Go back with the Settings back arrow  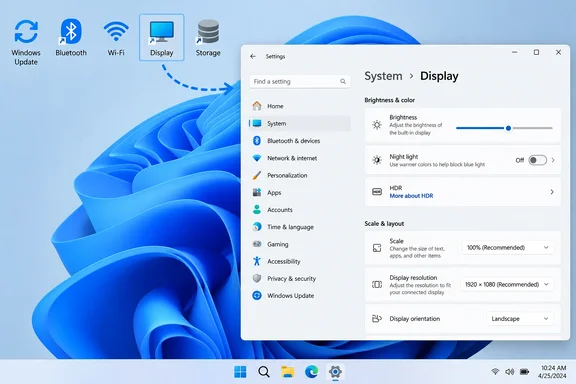(x=253, y=56)
